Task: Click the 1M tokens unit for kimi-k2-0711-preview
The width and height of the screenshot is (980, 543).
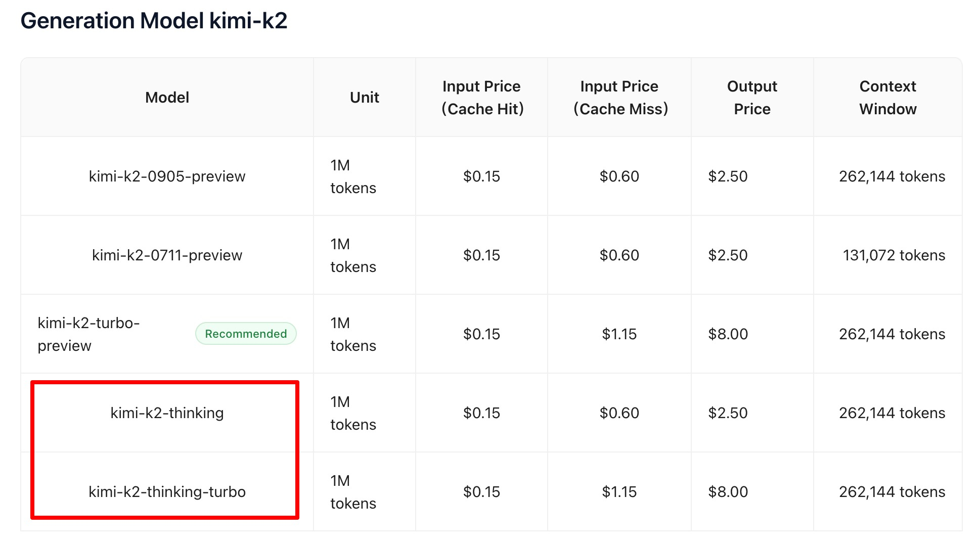Action: tap(353, 255)
